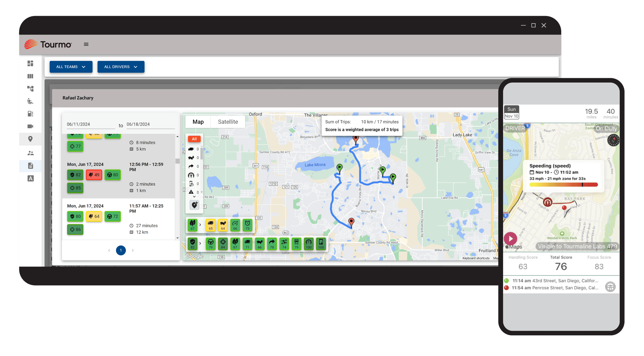644x356 pixels.
Task: Click the eco leaf score 67 tile
Action: click(193, 224)
